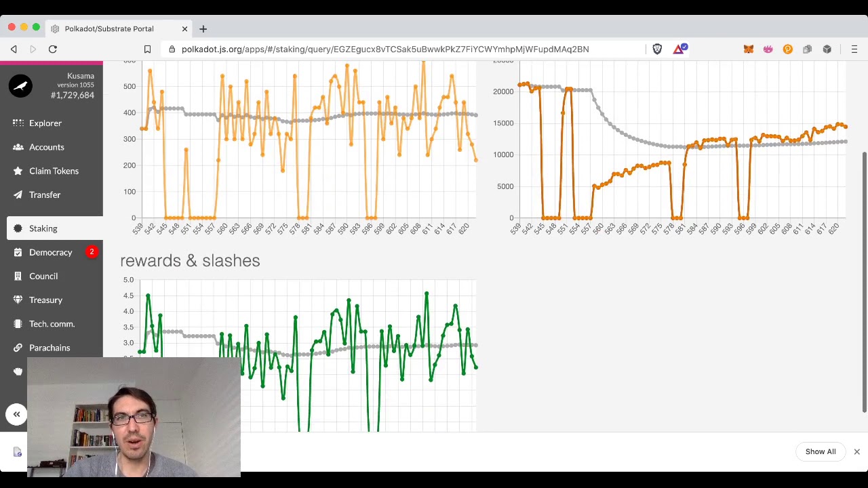
Task: Click the green rewards chart peak near 4.5
Action: click(x=148, y=296)
